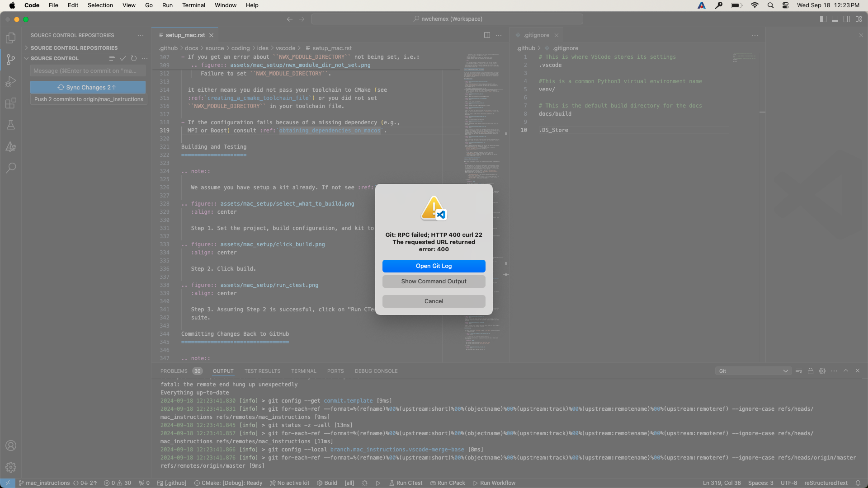The image size is (868, 488).
Task: Open more actions for the .gitignore editor group
Action: (755, 35)
